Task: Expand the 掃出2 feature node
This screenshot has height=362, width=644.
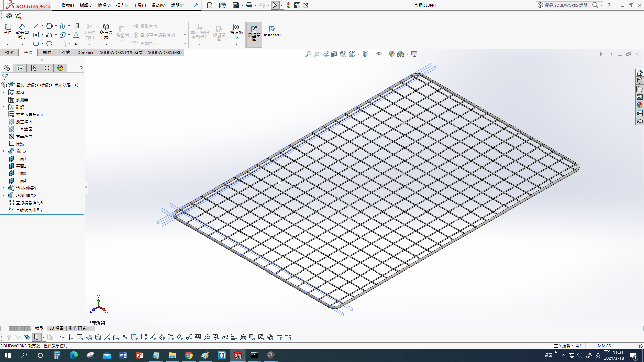Action: [3, 151]
